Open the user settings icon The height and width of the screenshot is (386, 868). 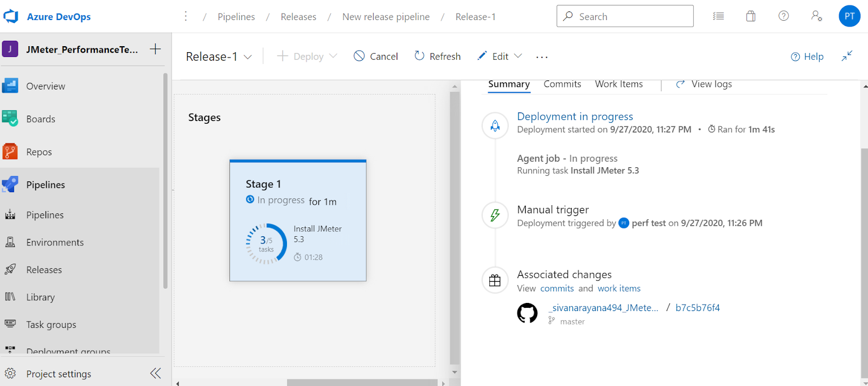tap(816, 16)
